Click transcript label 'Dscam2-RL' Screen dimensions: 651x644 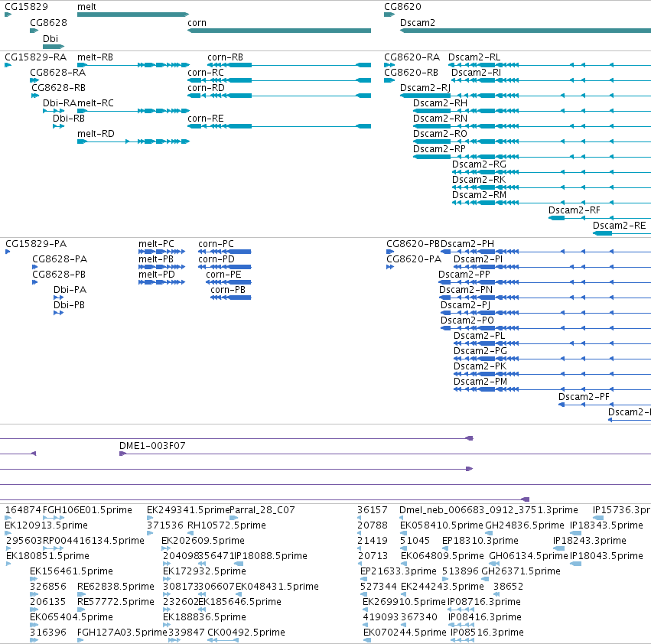pyautogui.click(x=474, y=57)
